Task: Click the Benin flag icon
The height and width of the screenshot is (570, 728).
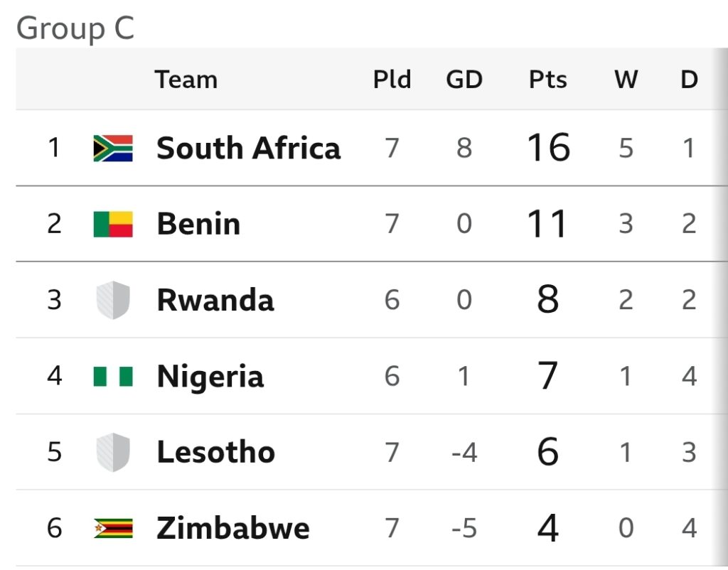Action: [x=113, y=224]
